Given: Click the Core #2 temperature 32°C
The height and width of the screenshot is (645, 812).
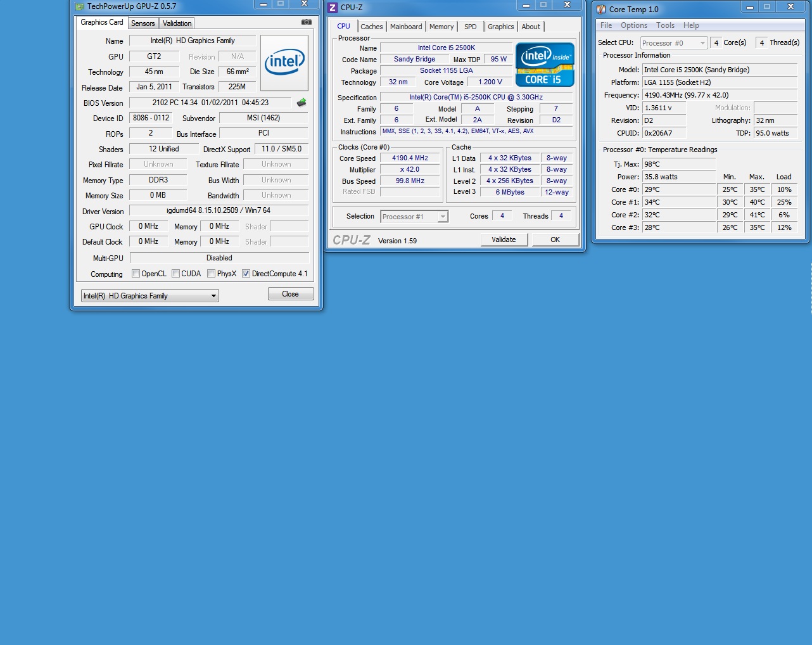Looking at the screenshot, I should 679,215.
